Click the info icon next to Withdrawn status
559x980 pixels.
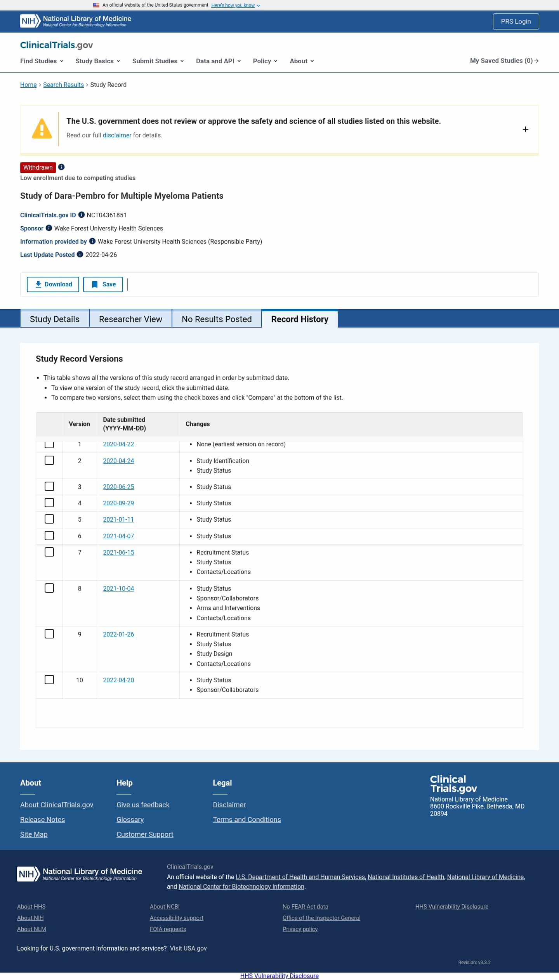tap(61, 167)
